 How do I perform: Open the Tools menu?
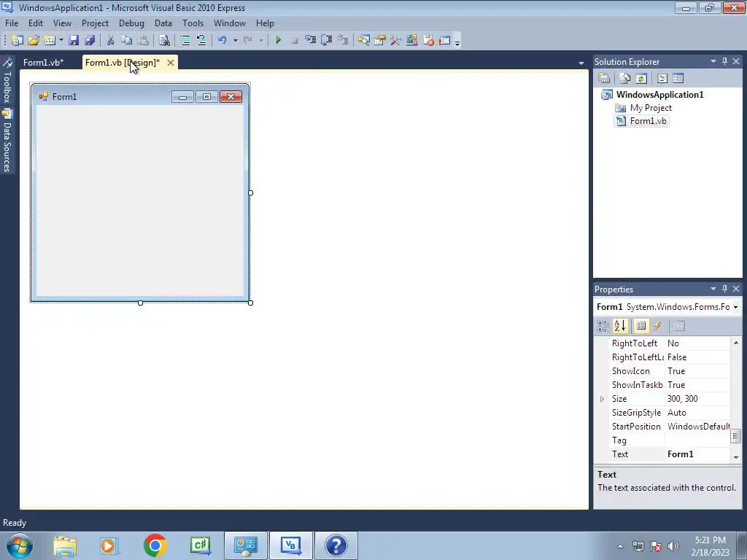tap(193, 23)
